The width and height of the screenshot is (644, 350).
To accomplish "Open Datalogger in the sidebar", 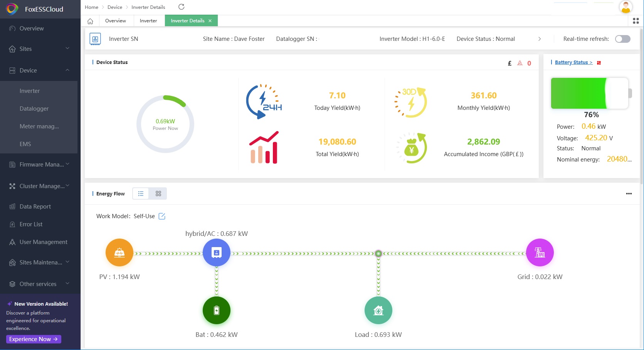I will click(34, 109).
